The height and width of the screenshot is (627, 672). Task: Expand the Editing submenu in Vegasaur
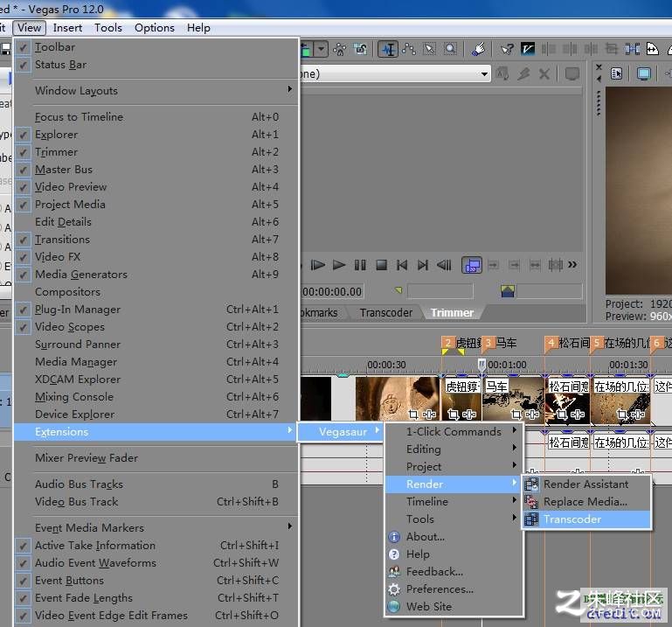(x=454, y=449)
